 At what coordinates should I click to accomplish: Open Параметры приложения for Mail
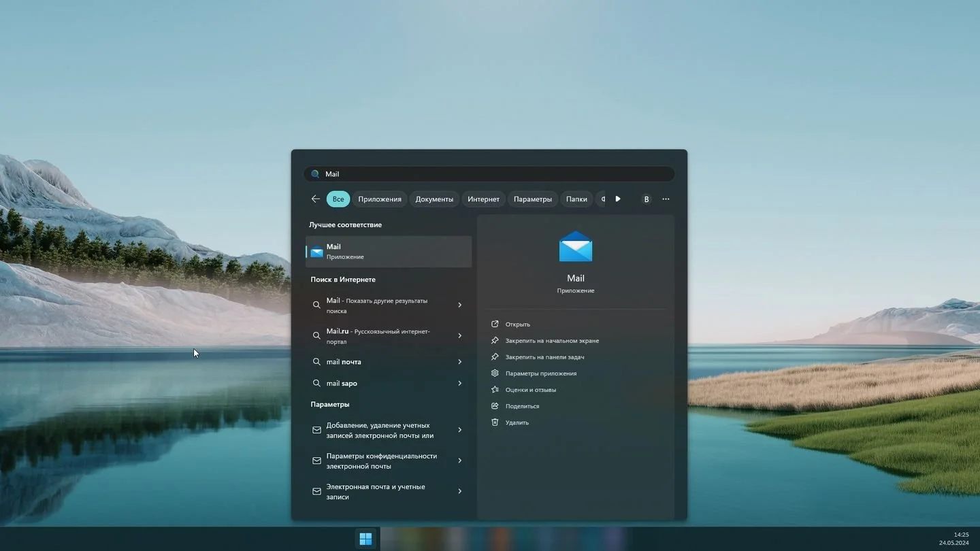pyautogui.click(x=541, y=373)
